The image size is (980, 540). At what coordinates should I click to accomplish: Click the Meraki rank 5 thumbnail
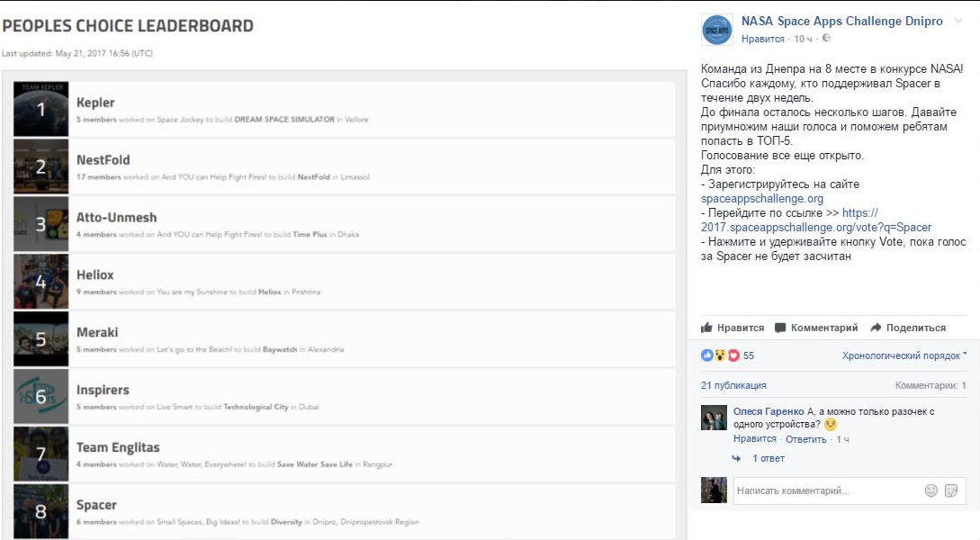[x=40, y=338]
